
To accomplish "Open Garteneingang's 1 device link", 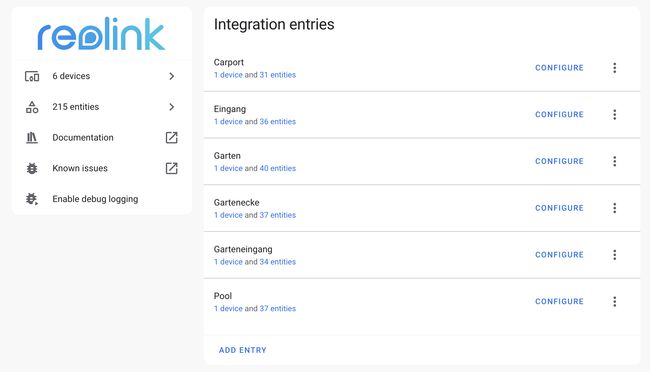I will tap(228, 262).
